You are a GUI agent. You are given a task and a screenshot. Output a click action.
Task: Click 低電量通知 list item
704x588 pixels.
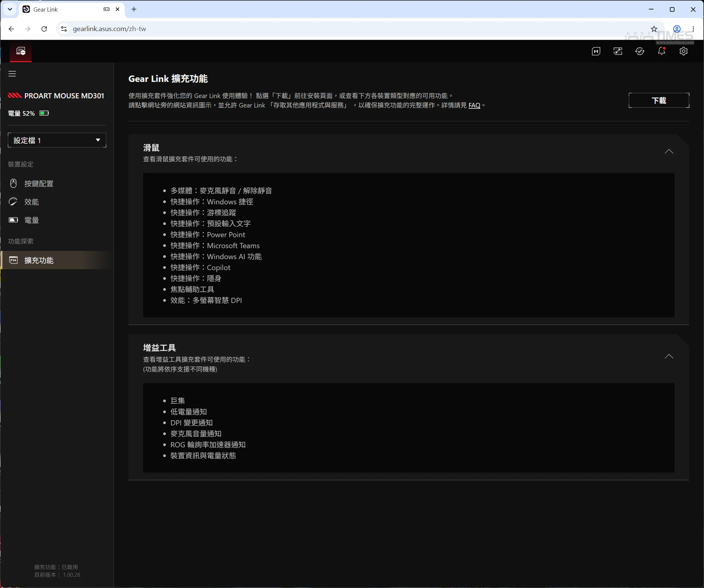click(x=189, y=412)
